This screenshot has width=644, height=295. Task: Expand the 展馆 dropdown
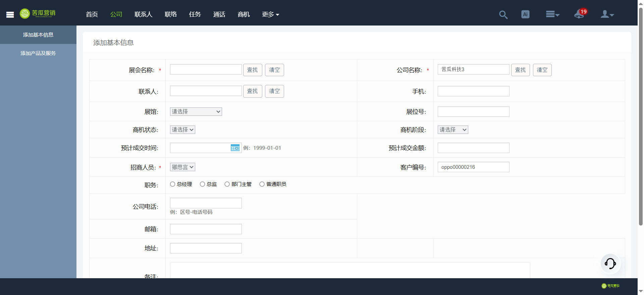point(196,112)
